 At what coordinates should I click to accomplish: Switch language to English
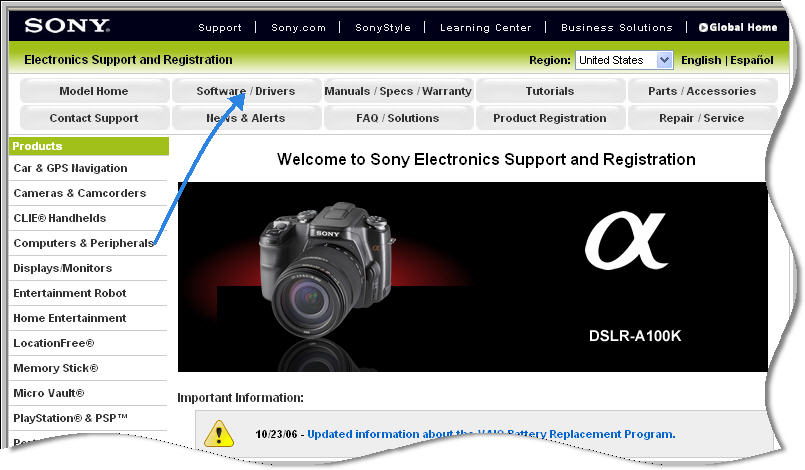(x=701, y=60)
